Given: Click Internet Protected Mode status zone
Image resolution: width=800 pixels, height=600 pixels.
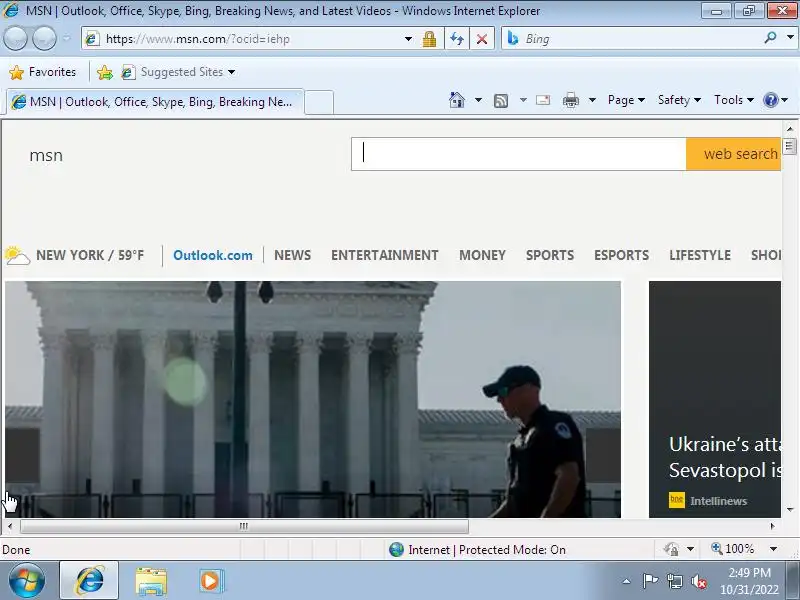Looking at the screenshot, I should [x=478, y=549].
